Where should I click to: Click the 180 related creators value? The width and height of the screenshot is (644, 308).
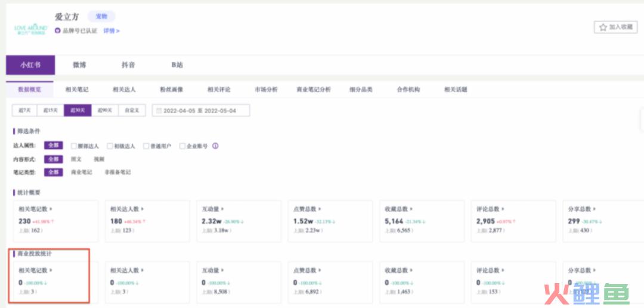coord(116,221)
